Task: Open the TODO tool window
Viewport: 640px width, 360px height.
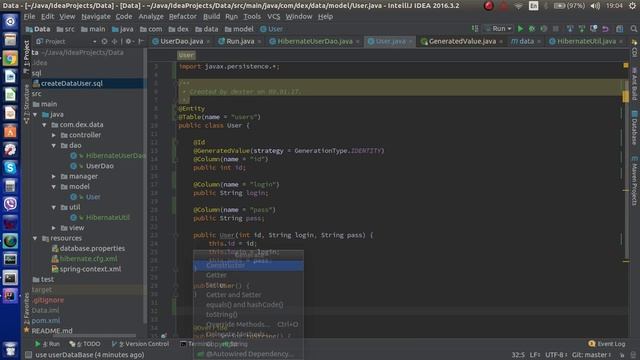Action: [85, 344]
